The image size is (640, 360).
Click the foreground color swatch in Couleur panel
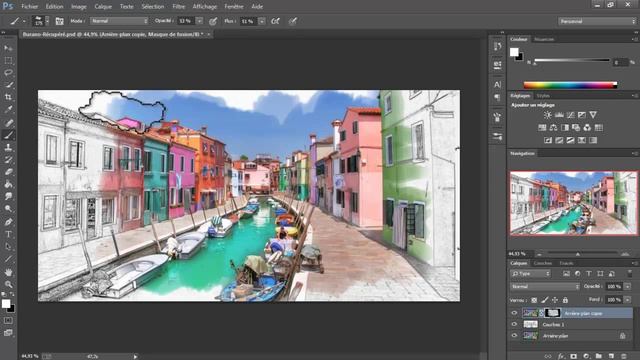click(x=514, y=52)
